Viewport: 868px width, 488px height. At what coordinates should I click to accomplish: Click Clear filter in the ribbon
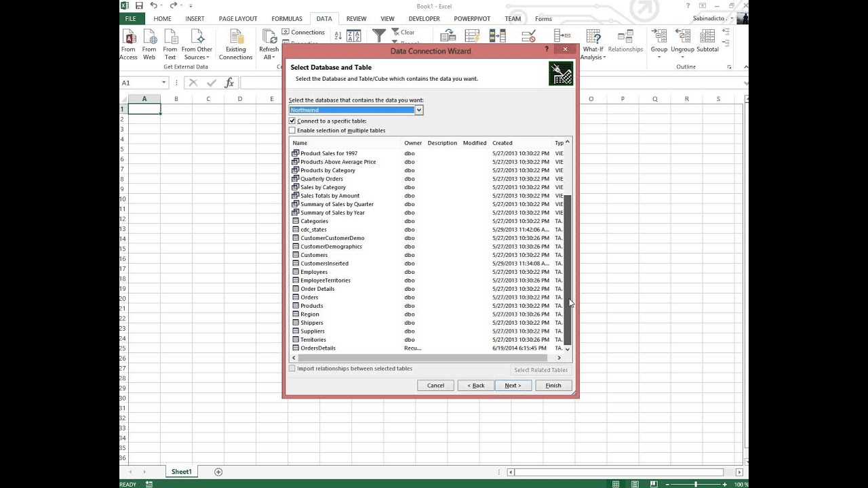coord(403,32)
